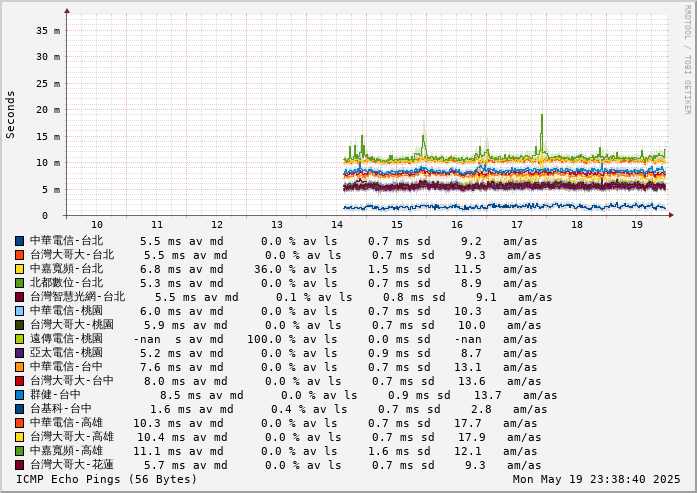Viewport: 697px width, 493px height.
Task: Click the 36.0 % packet loss value
Action: pos(275,269)
